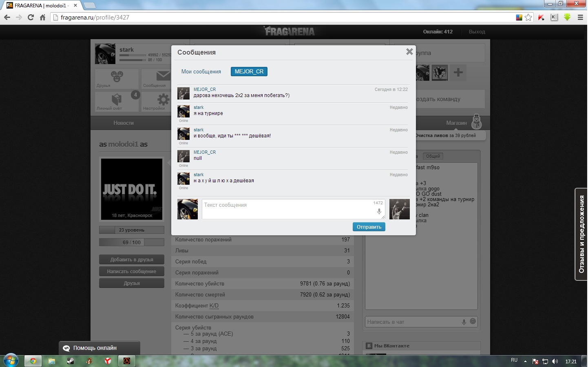Select the MEJOR_CR conversation tab
The image size is (588, 367).
coord(249,71)
